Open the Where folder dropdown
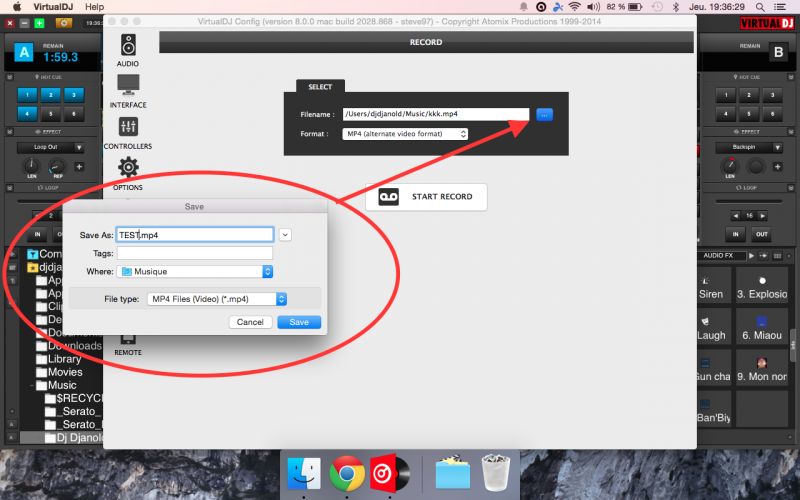This screenshot has height=500, width=800. point(195,271)
